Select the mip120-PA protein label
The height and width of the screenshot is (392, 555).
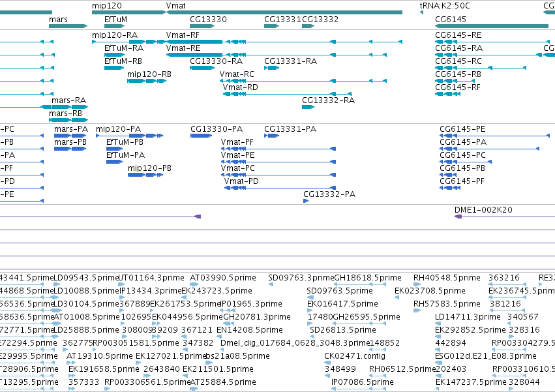(118, 129)
